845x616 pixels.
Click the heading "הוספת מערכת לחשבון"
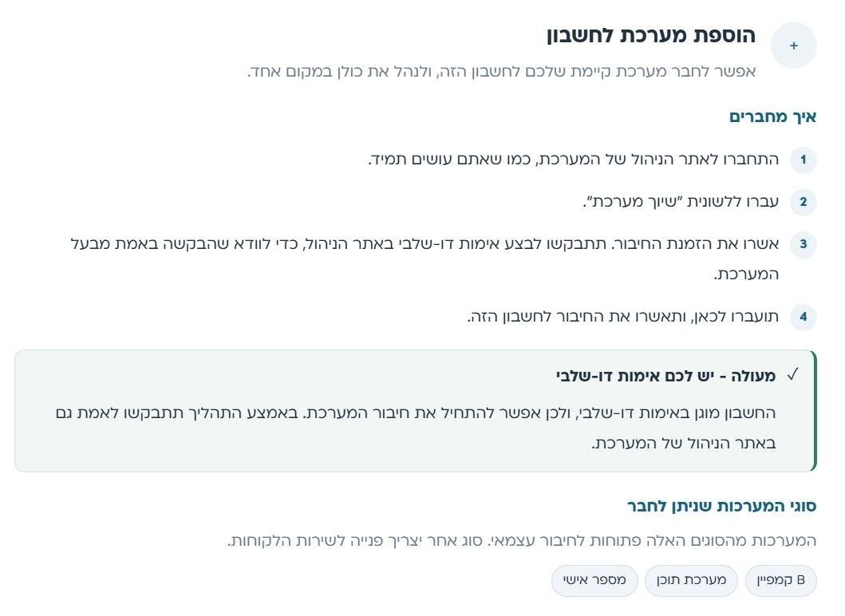(651, 36)
